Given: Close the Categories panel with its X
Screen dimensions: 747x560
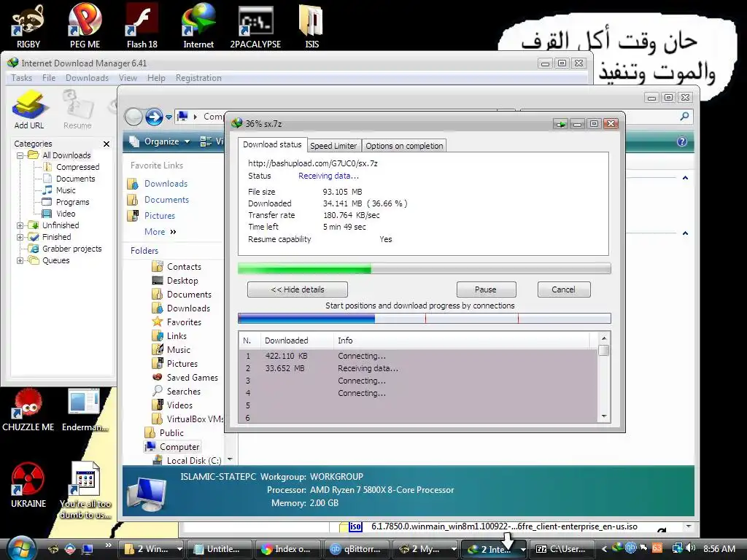Looking at the screenshot, I should tap(107, 144).
